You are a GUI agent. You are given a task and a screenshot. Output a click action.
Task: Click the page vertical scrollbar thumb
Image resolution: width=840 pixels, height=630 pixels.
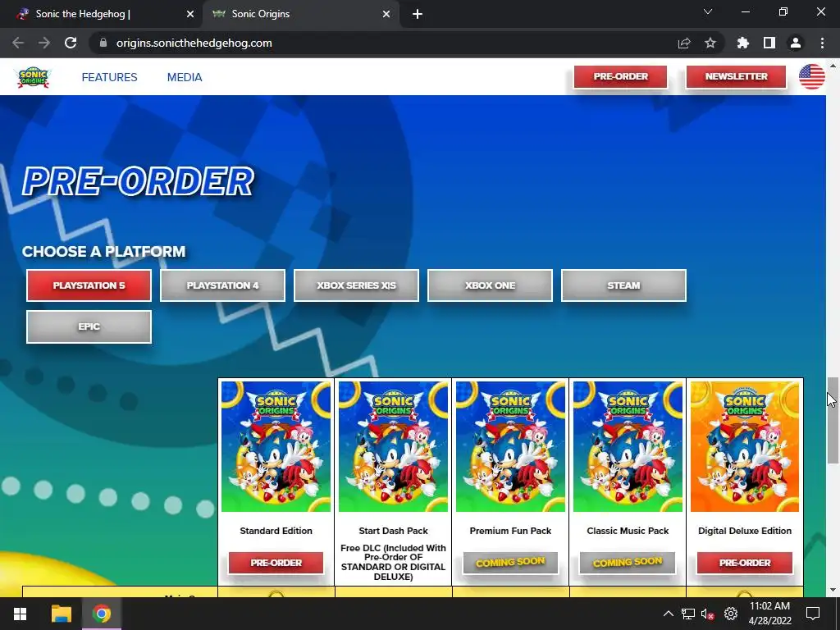tap(833, 421)
